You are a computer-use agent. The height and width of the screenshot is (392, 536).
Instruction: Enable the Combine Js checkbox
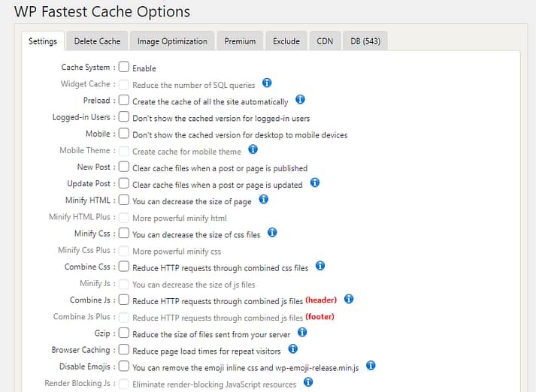(x=124, y=300)
